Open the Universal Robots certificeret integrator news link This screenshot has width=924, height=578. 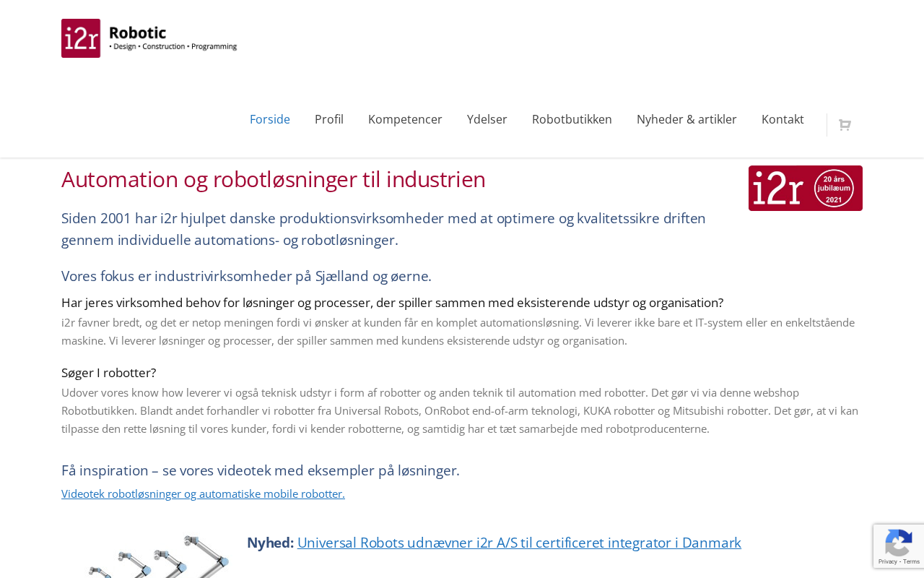tap(519, 543)
